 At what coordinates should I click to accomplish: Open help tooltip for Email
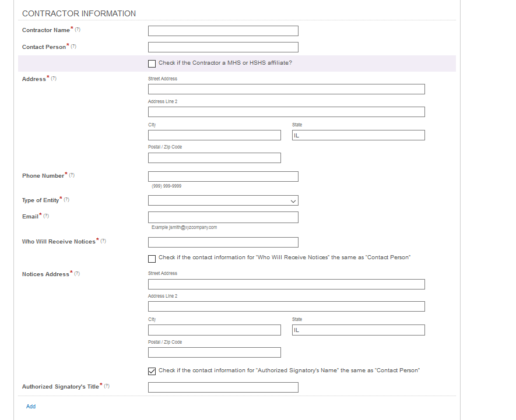coord(47,215)
